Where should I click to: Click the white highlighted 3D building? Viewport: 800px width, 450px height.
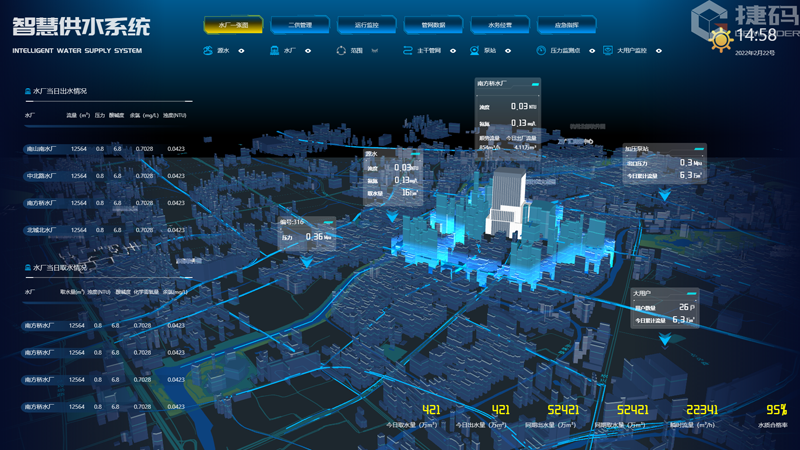tap(506, 204)
